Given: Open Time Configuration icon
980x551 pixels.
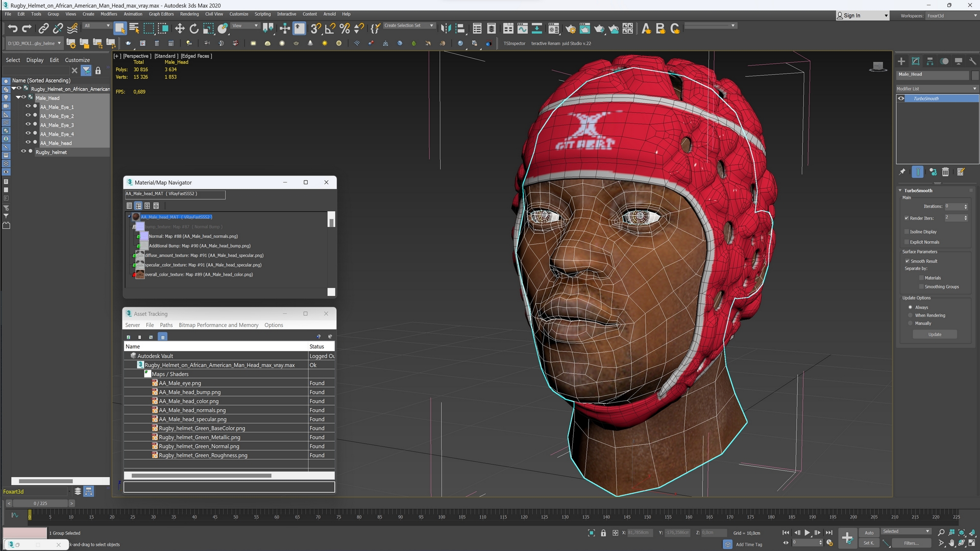Looking at the screenshot, I should point(830,543).
